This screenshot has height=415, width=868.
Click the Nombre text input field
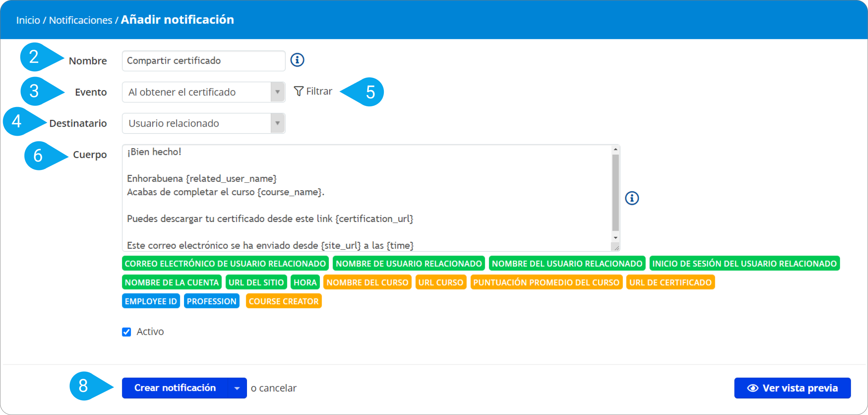pyautogui.click(x=203, y=61)
